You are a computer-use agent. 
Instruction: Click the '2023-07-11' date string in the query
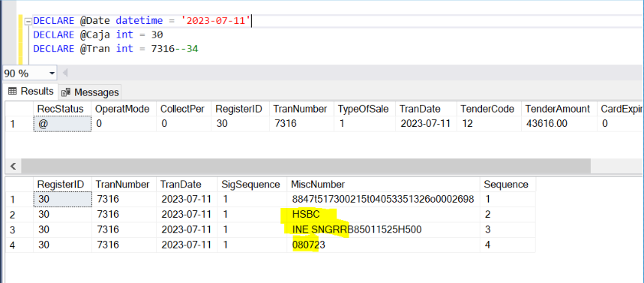pos(216,21)
